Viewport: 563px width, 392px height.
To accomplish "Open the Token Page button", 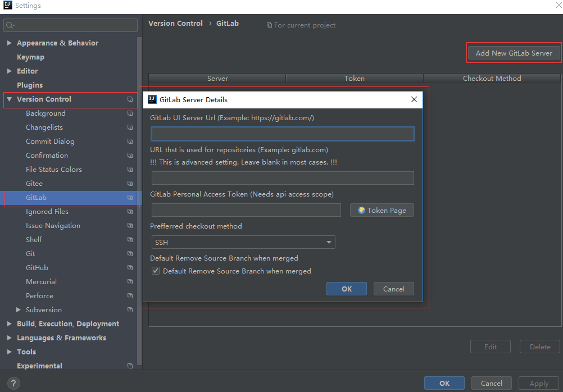I will (x=382, y=211).
